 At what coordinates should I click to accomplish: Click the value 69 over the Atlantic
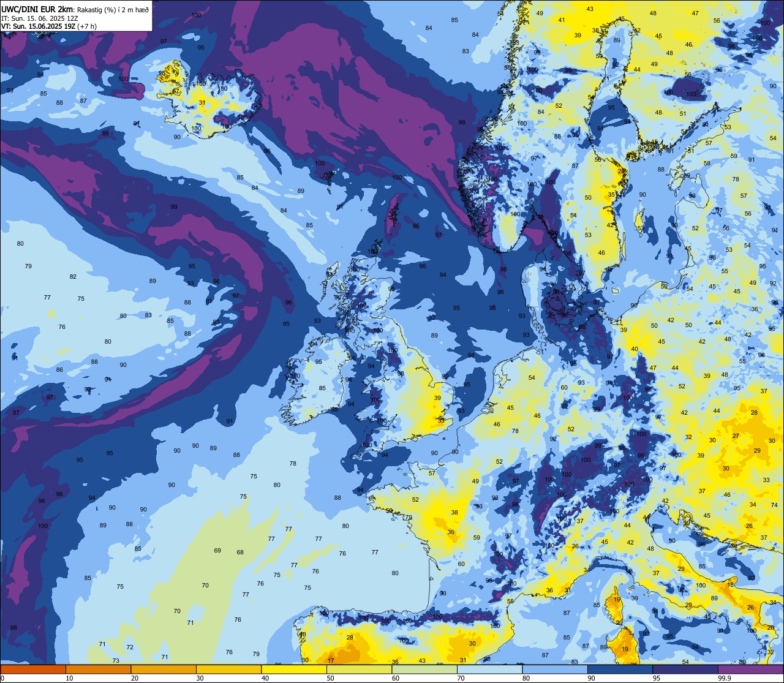(x=217, y=550)
